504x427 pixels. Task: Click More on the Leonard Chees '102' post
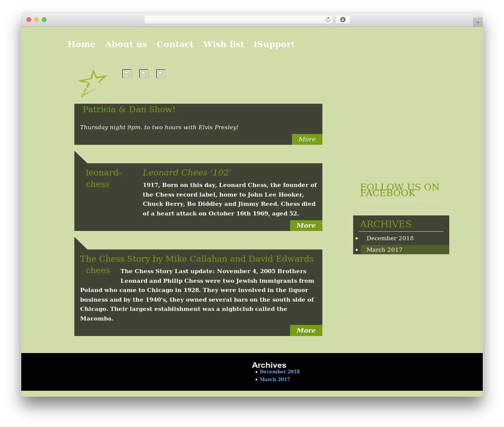[x=306, y=226]
